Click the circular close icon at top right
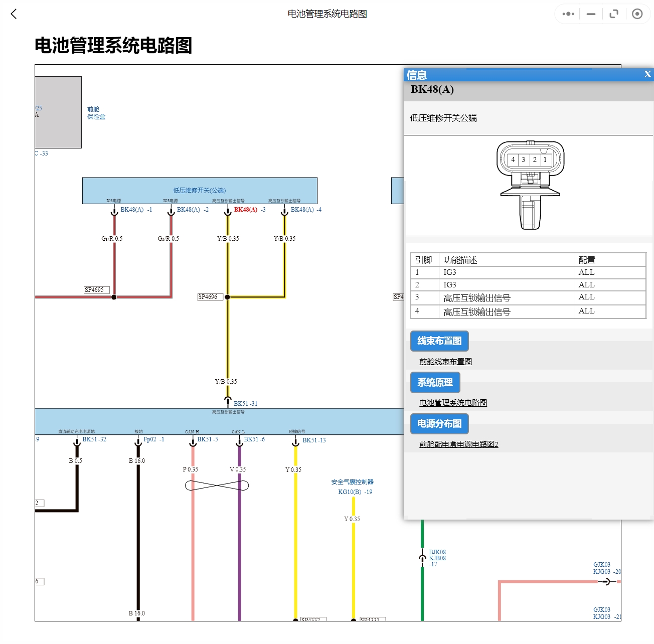The width and height of the screenshot is (654, 644). [637, 14]
